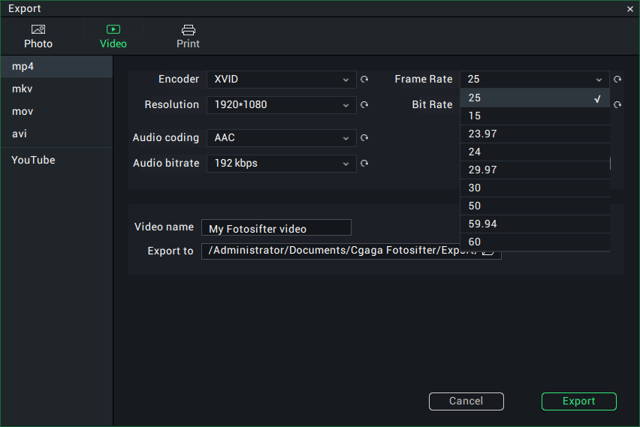Choose 29.97 from the frame rate list
640x427 pixels.
click(x=535, y=170)
